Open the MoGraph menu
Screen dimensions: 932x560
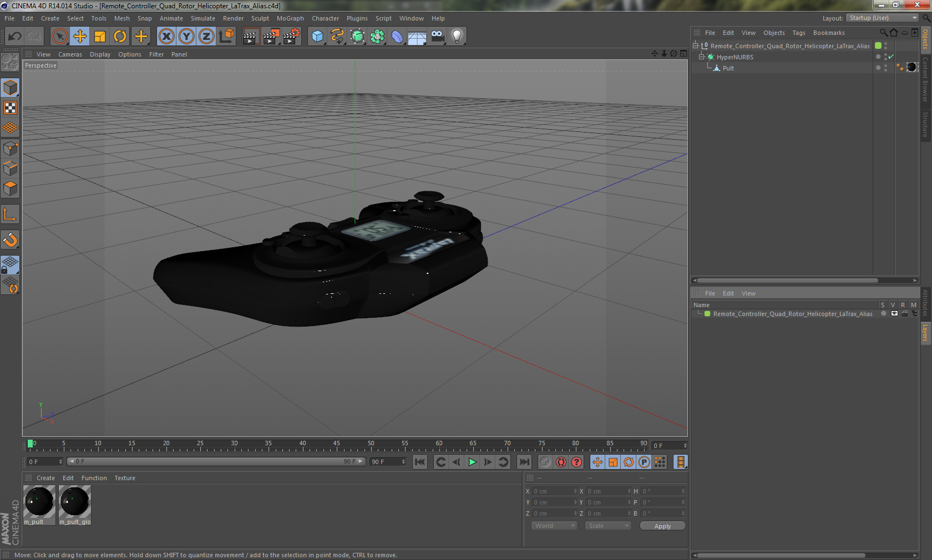(x=290, y=18)
